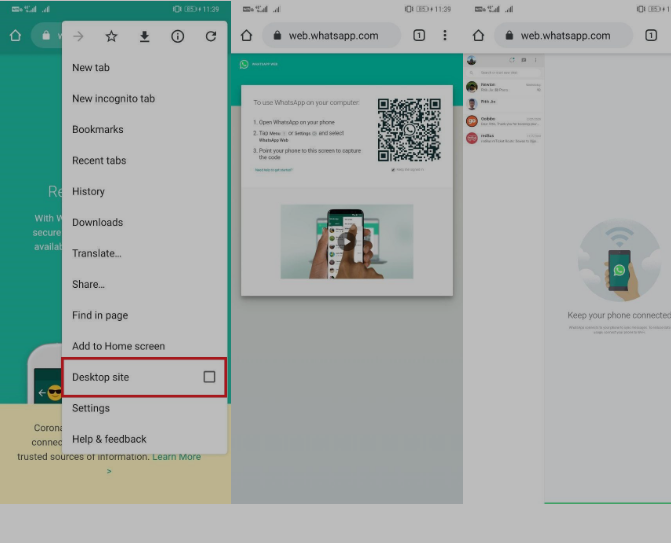Click the search magnifier in chat search
Image resolution: width=671 pixels, height=543 pixels.
(x=472, y=73)
